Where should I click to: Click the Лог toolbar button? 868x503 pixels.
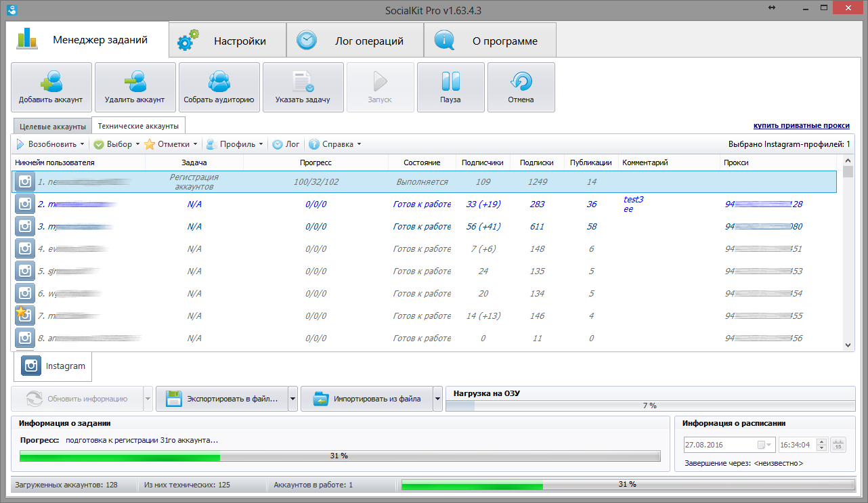[x=286, y=144]
